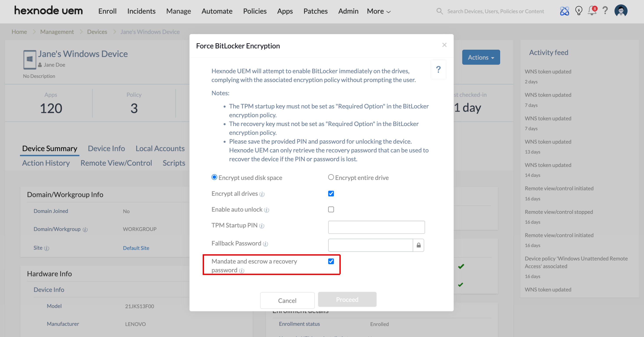Open the Actions dropdown
Screen dimensions: 644x337
coord(481,57)
